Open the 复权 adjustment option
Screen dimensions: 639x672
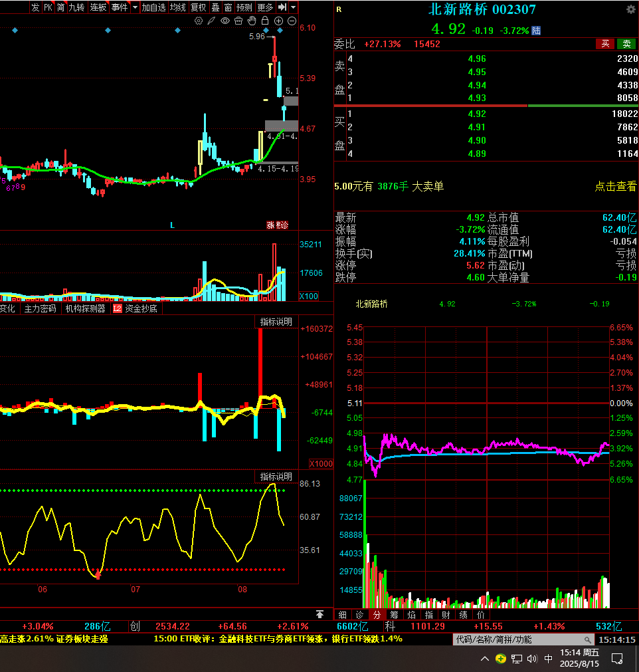pos(199,7)
